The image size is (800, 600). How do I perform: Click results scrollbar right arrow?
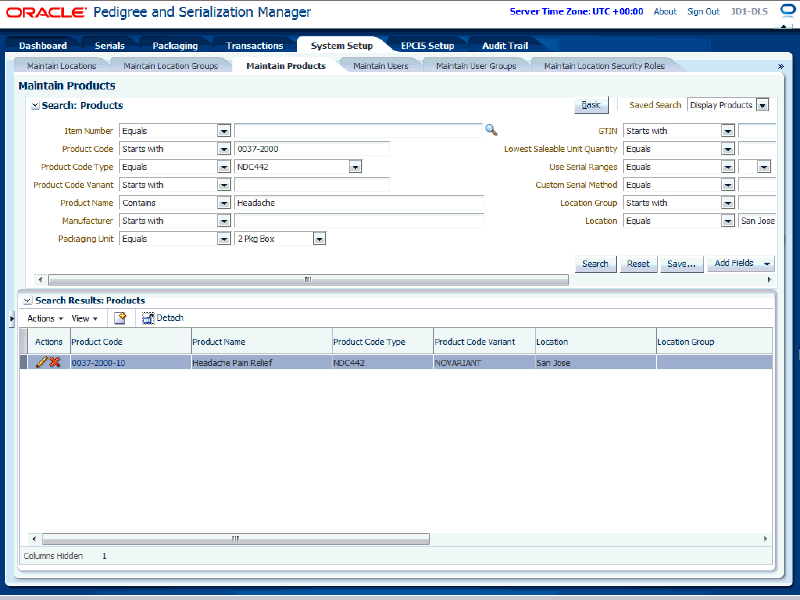tap(765, 539)
